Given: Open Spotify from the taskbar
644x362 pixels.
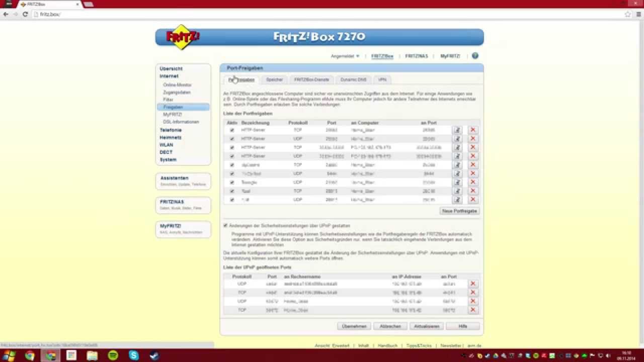Looking at the screenshot, I should click(x=113, y=355).
